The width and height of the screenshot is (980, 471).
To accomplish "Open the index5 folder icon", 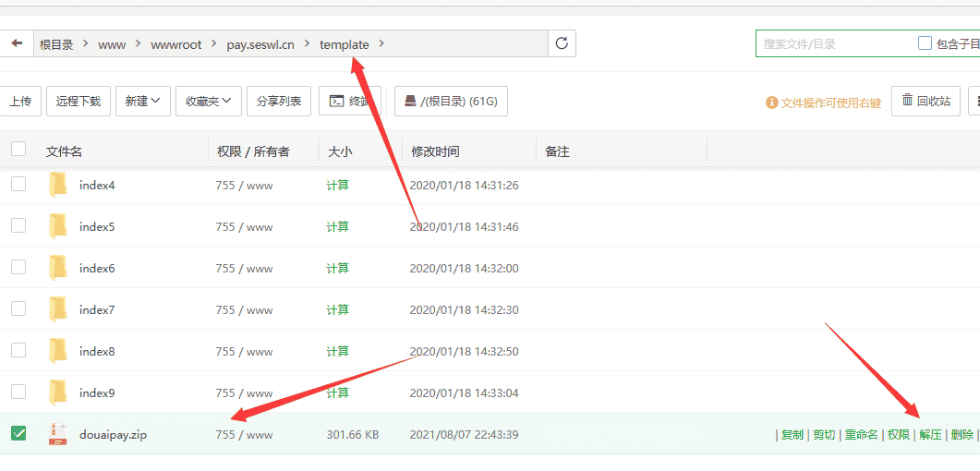I will coord(58,226).
